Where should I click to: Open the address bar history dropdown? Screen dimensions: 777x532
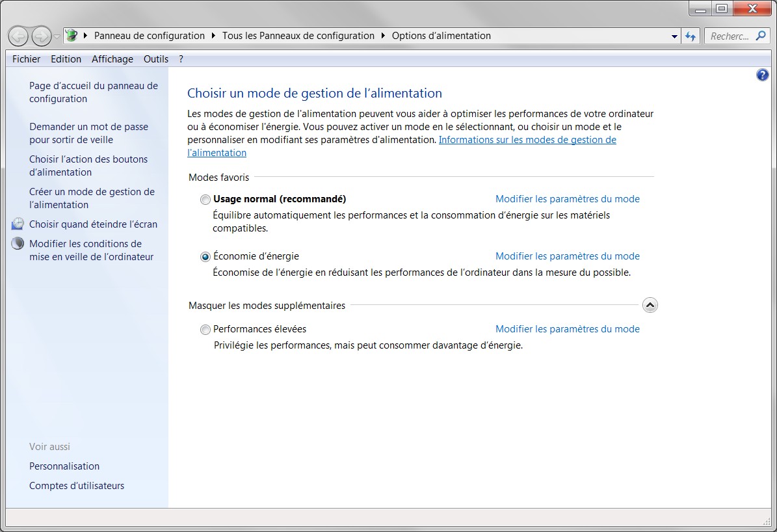(x=674, y=36)
